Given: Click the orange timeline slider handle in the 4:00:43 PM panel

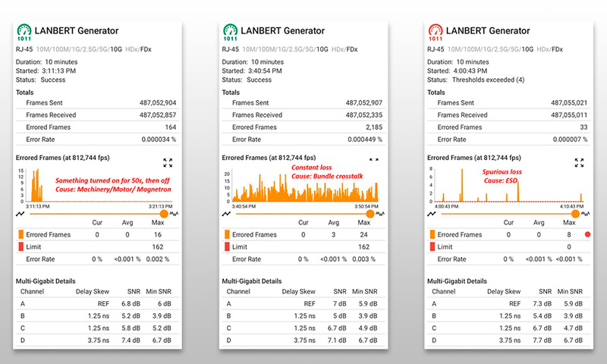Looking at the screenshot, I should (576, 214).
